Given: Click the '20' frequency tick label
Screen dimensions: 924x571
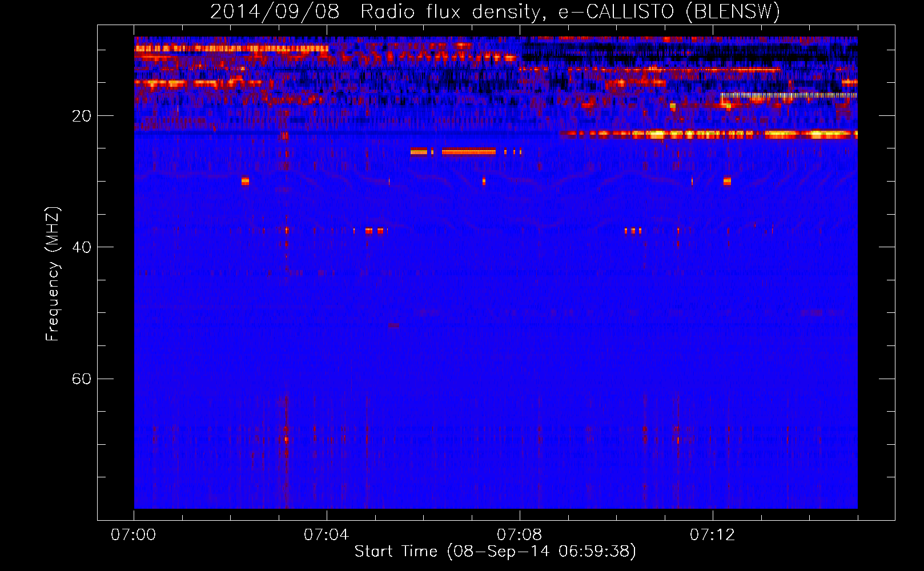Looking at the screenshot, I should point(82,116).
